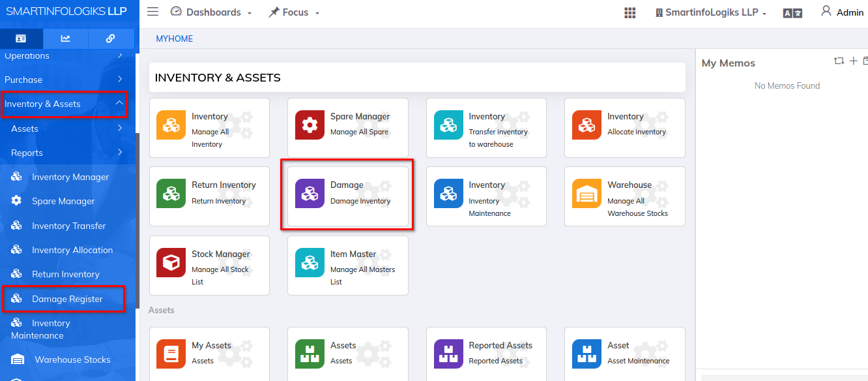Click the language translate icon
868x381 pixels.
[x=792, y=13]
